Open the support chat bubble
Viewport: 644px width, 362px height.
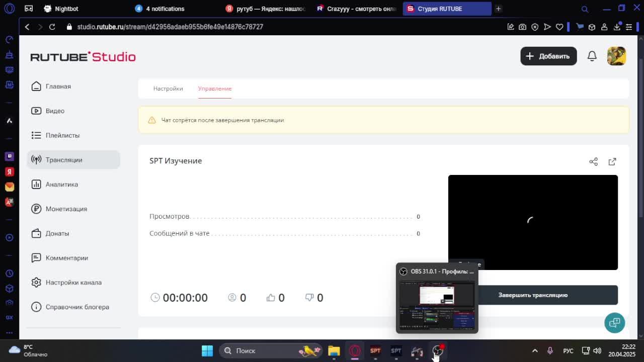tap(614, 323)
